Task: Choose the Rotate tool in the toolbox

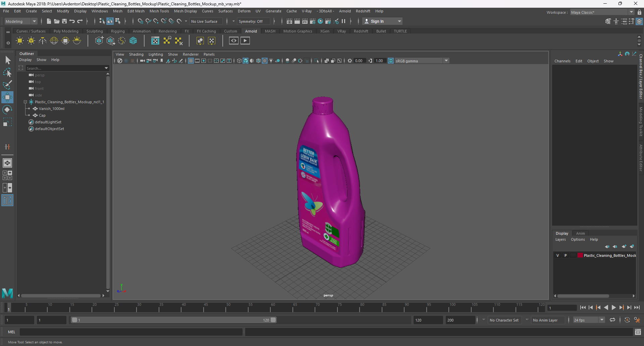Action: 7,110
